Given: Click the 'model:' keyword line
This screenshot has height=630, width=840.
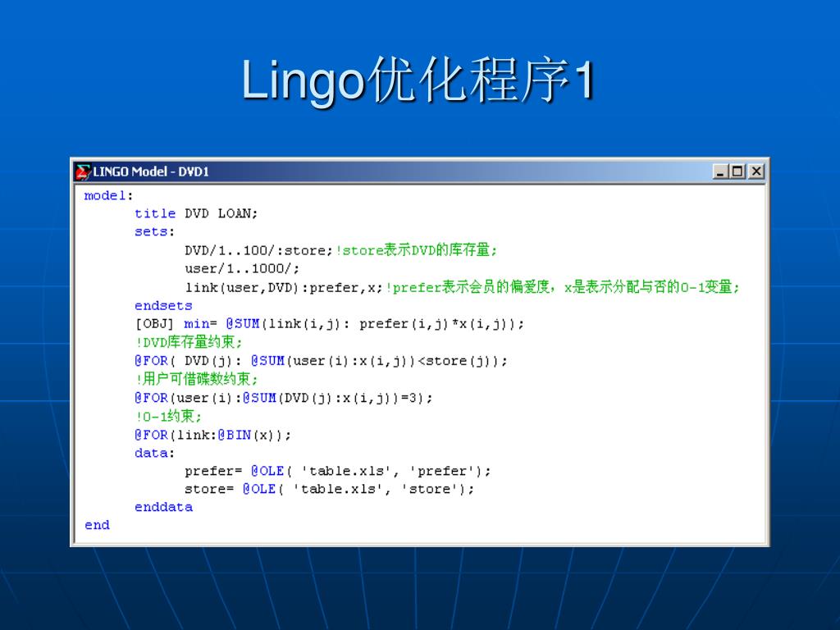Looking at the screenshot, I should click(x=108, y=195).
